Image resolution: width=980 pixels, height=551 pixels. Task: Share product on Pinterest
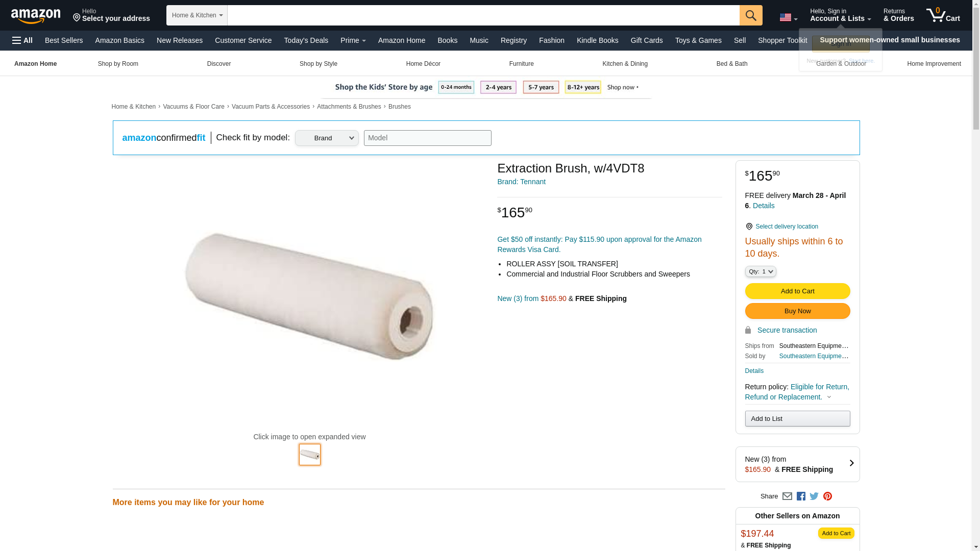(827, 496)
